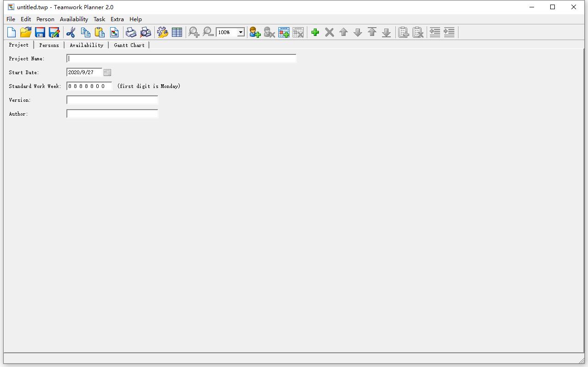Click the Paste clipboard icon

[x=100, y=32]
